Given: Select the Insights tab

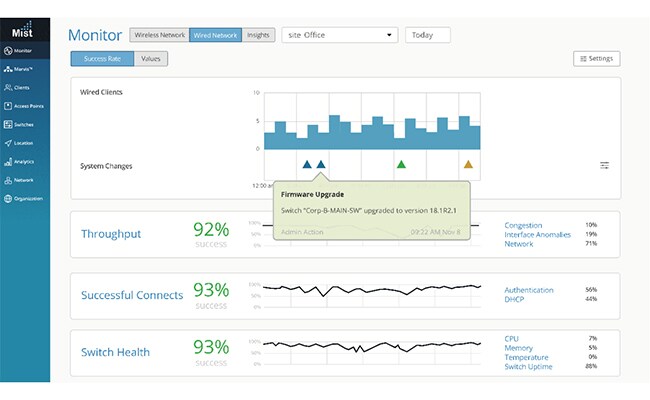Looking at the screenshot, I should [258, 35].
